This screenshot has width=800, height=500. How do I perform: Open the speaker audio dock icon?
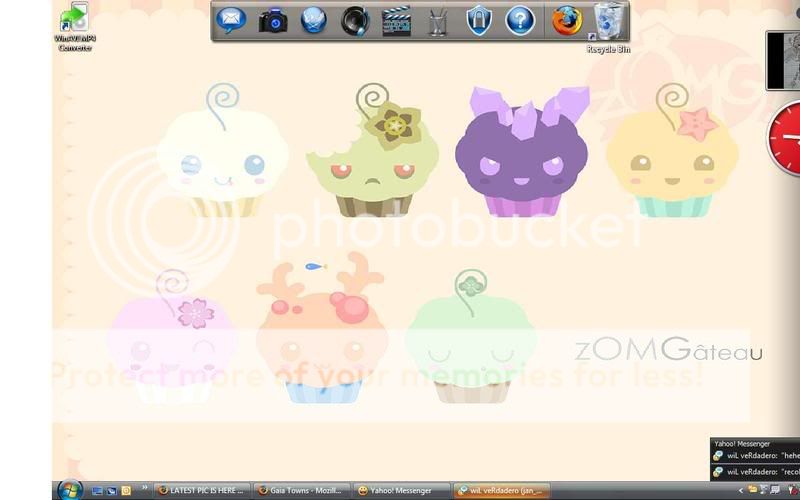pos(355,20)
